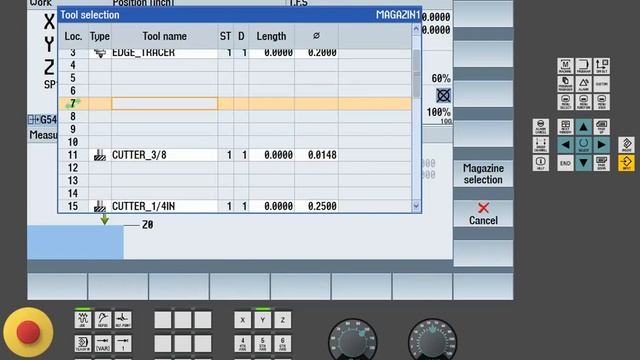Click the CUSTOM key on keypad
Image resolution: width=640 pixels, height=360 pixels.
pyautogui.click(x=602, y=84)
